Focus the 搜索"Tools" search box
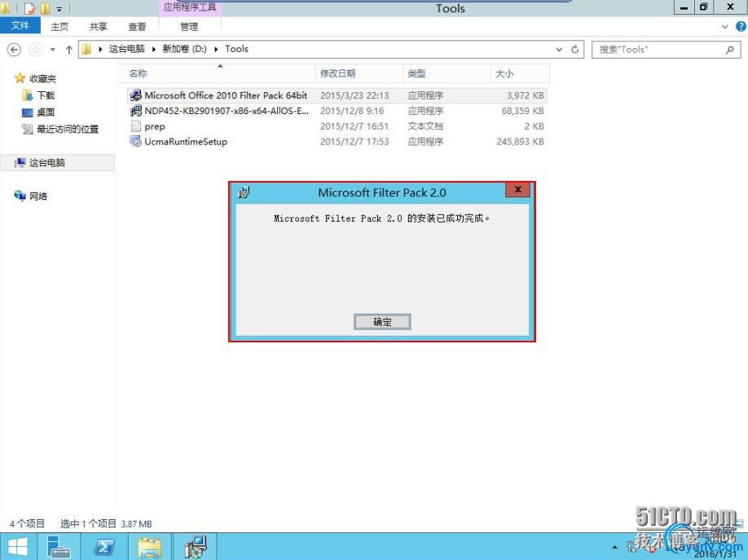 [x=658, y=49]
